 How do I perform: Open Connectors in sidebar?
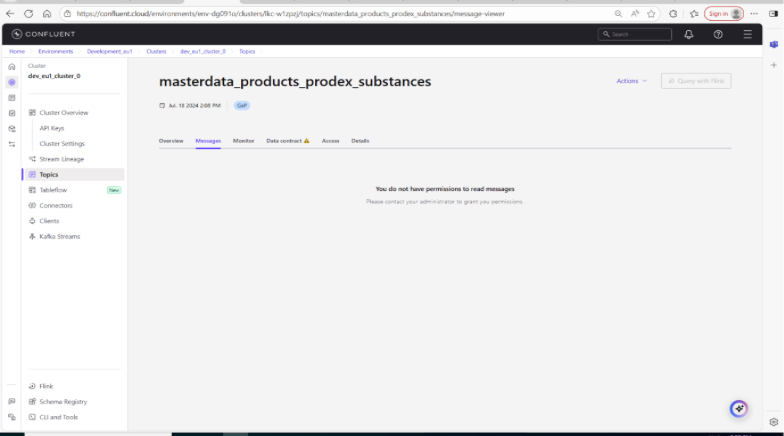tap(56, 206)
